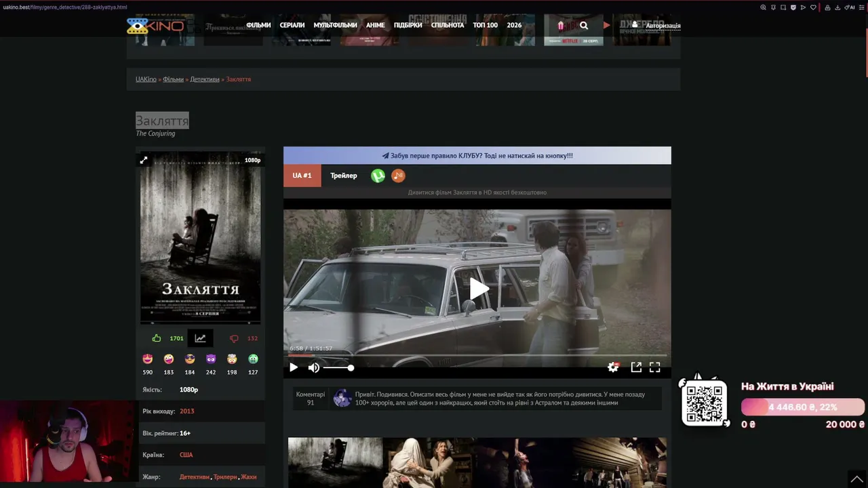
Task: Open browser settings sliders icon
Action: (x=862, y=7)
